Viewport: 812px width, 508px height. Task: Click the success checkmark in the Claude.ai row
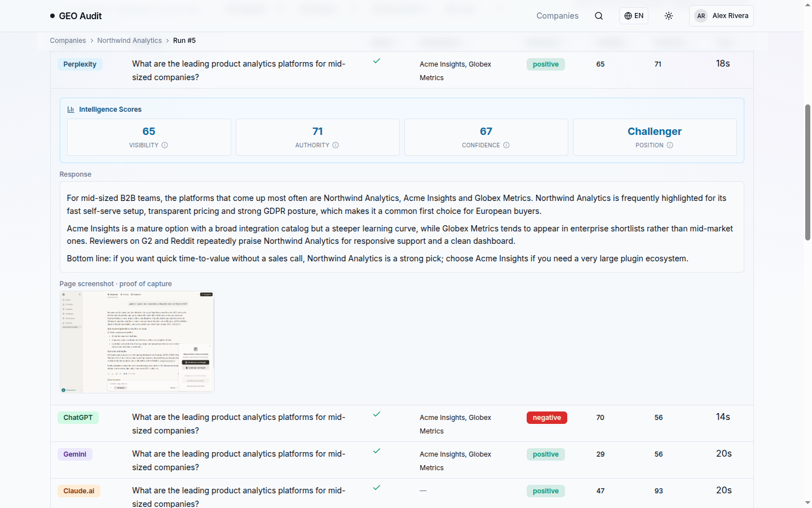(x=377, y=488)
